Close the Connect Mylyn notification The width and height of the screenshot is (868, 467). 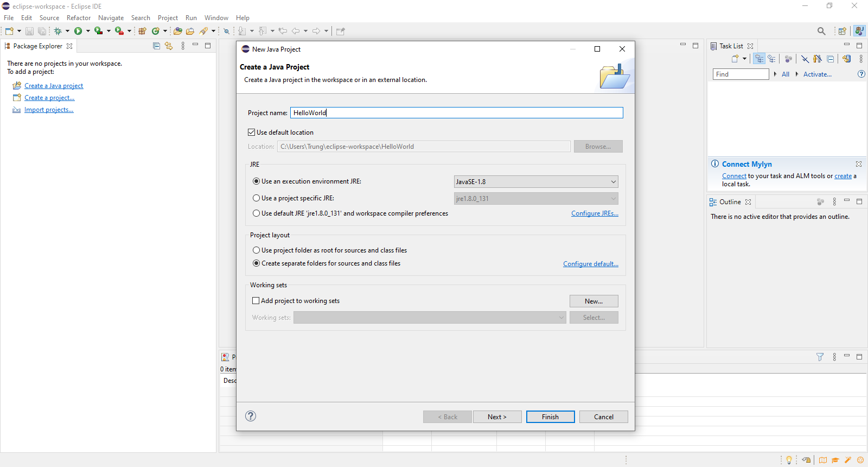(x=859, y=164)
